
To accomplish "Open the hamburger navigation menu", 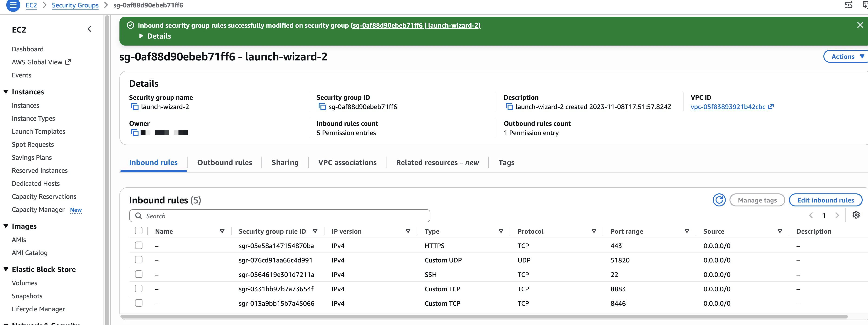I will pos(13,5).
